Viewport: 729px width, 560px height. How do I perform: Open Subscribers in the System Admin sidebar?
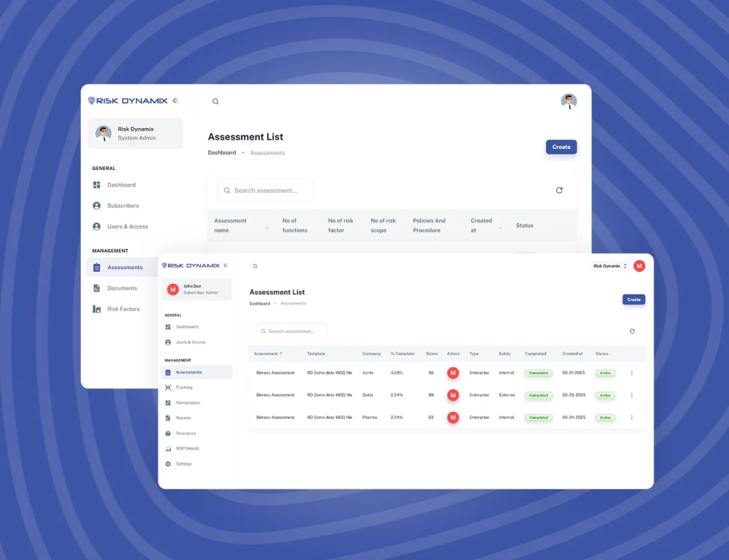click(x=122, y=206)
